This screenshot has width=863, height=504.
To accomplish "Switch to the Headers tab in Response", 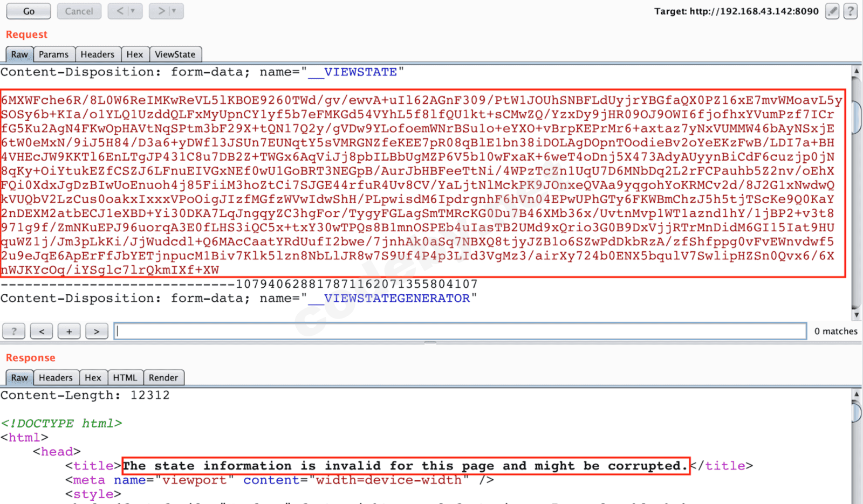I will click(x=56, y=377).
